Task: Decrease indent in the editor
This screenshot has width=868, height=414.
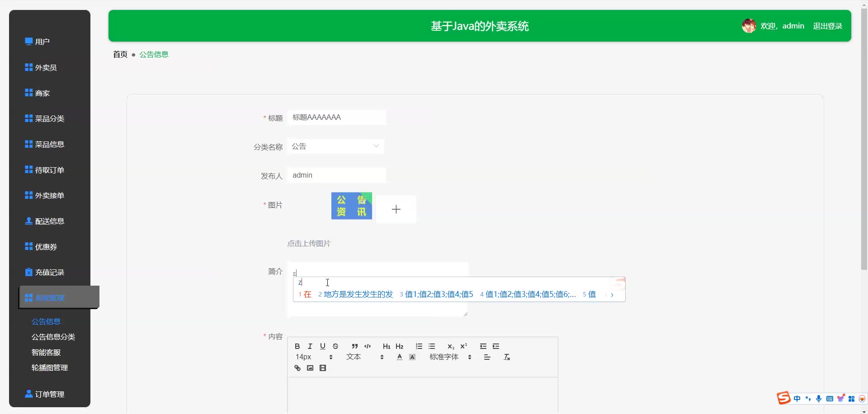Action: pyautogui.click(x=483, y=346)
